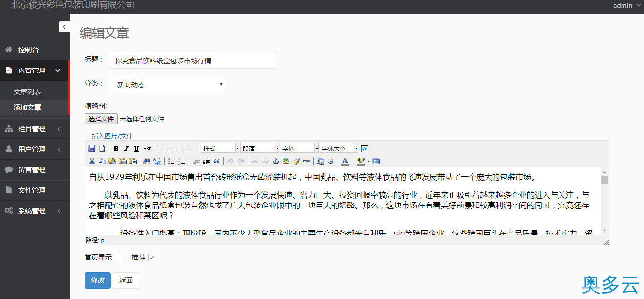Open find with binoculars icon
The width and height of the screenshot is (644, 299).
147,161
